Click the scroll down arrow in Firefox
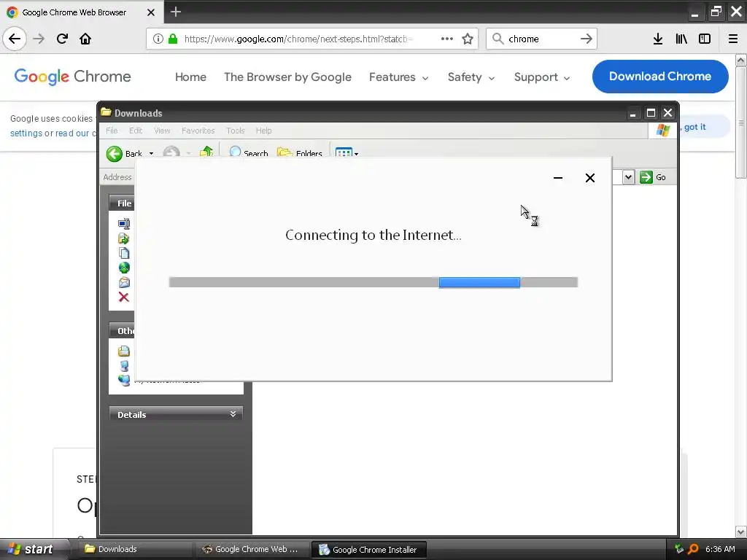Image resolution: width=747 pixels, height=560 pixels. coord(741,532)
